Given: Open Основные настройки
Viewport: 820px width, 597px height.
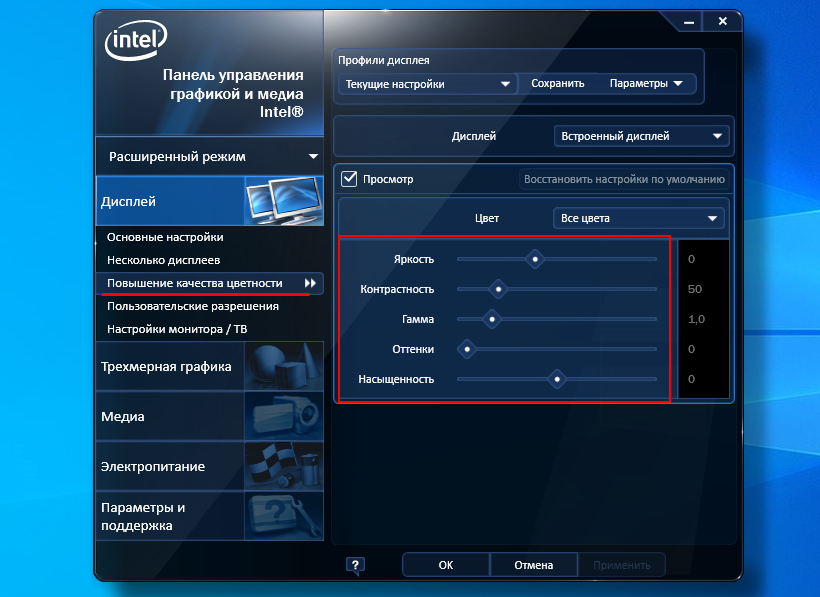Looking at the screenshot, I should pos(165,237).
